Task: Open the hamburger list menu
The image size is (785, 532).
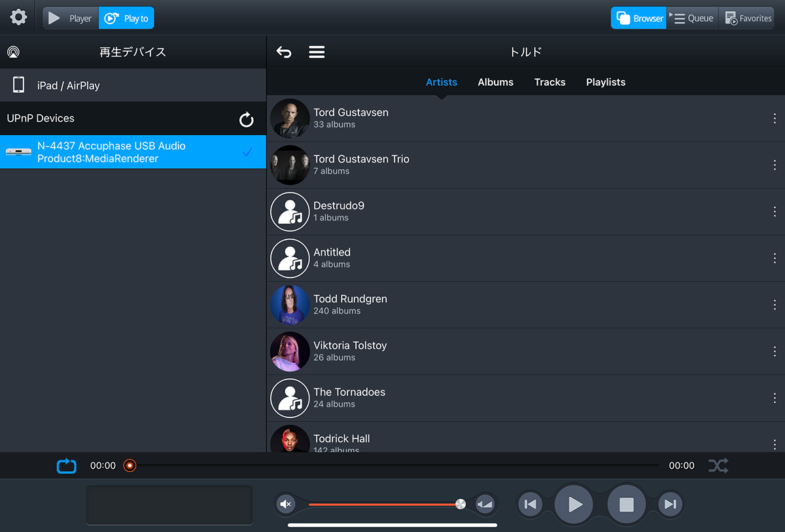Action: tap(317, 52)
